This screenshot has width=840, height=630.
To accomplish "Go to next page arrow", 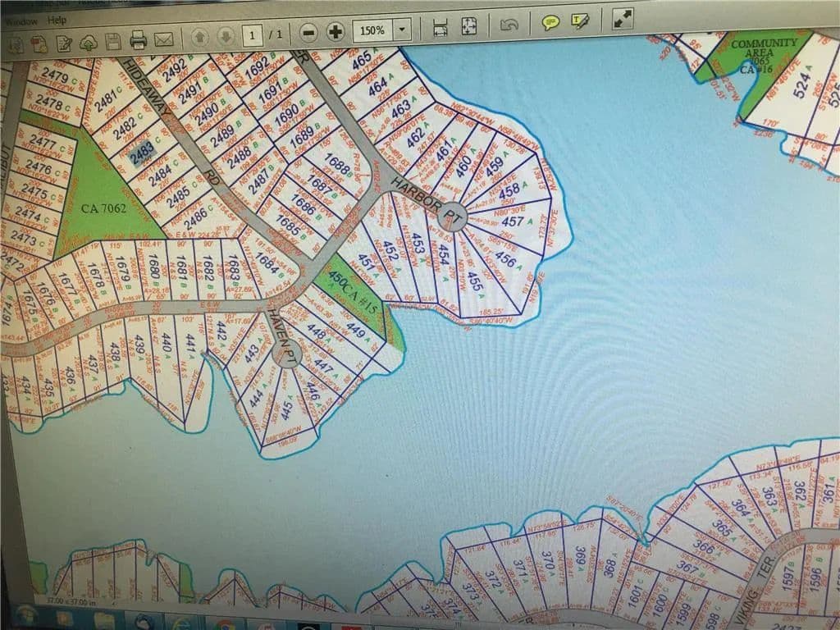I will click(226, 36).
